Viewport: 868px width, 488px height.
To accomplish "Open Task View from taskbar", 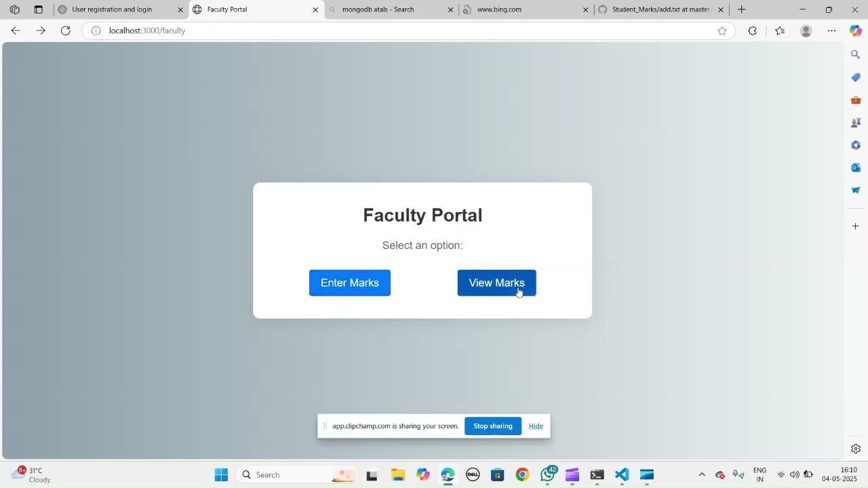I will point(372,474).
